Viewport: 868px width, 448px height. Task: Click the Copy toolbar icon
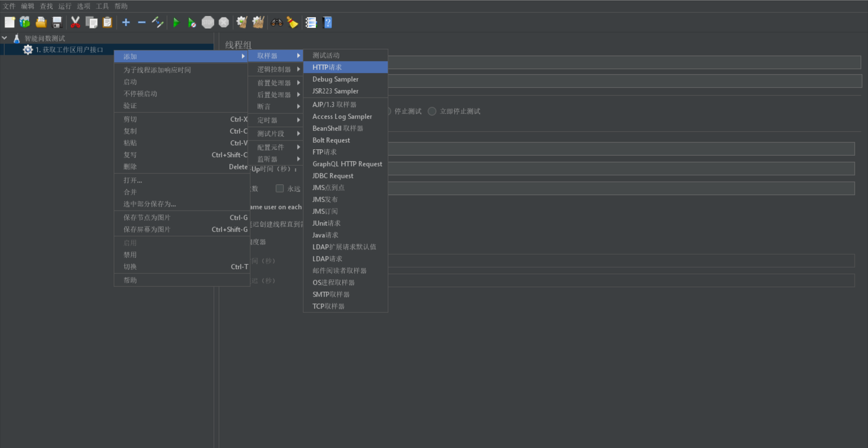91,23
